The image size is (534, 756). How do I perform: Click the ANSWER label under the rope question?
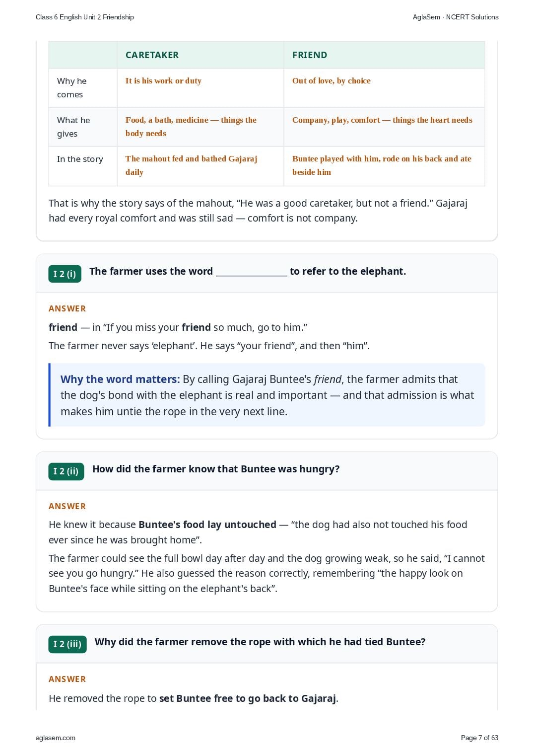click(x=67, y=679)
